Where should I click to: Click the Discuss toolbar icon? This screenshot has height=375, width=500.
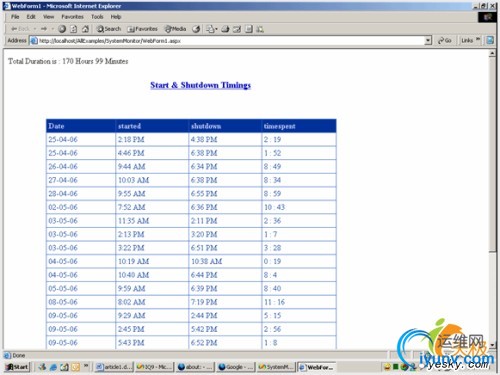pos(249,29)
